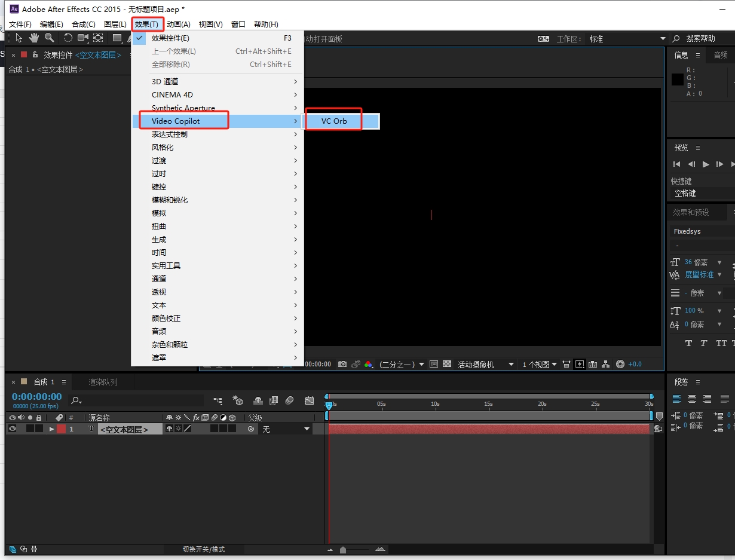Select the Rotation tool
The height and width of the screenshot is (560, 735).
[x=68, y=38]
